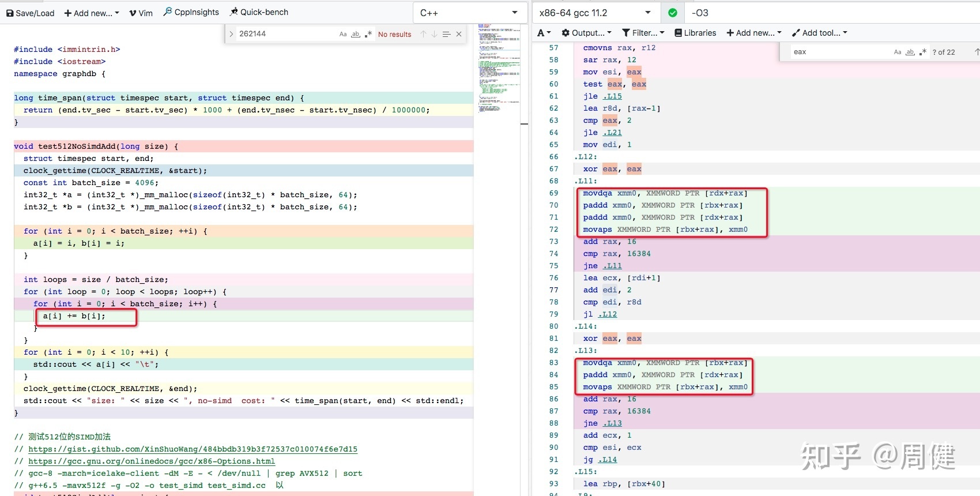Viewport: 980px width, 496px height.
Task: Open the gist.github.com link in comments
Action: [193, 449]
